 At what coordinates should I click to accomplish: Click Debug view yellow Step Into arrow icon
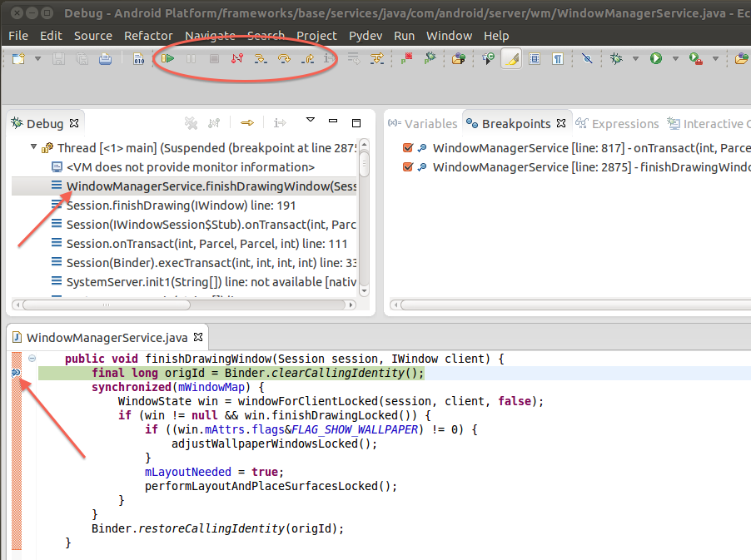pyautogui.click(x=247, y=123)
